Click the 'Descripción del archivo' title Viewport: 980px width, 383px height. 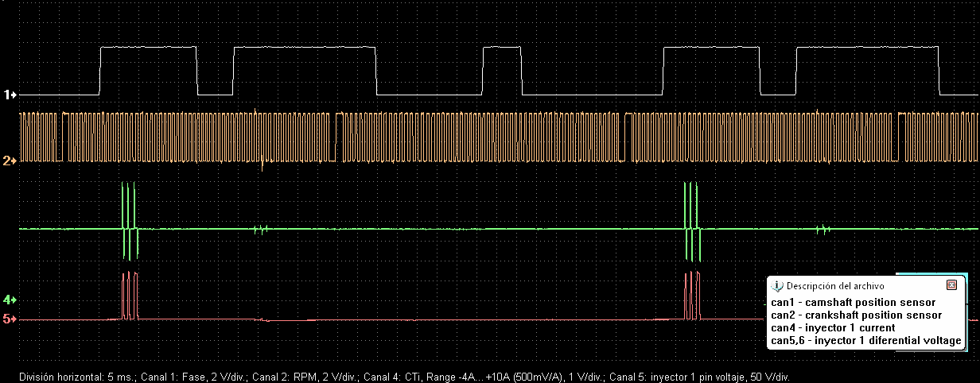[x=835, y=285]
